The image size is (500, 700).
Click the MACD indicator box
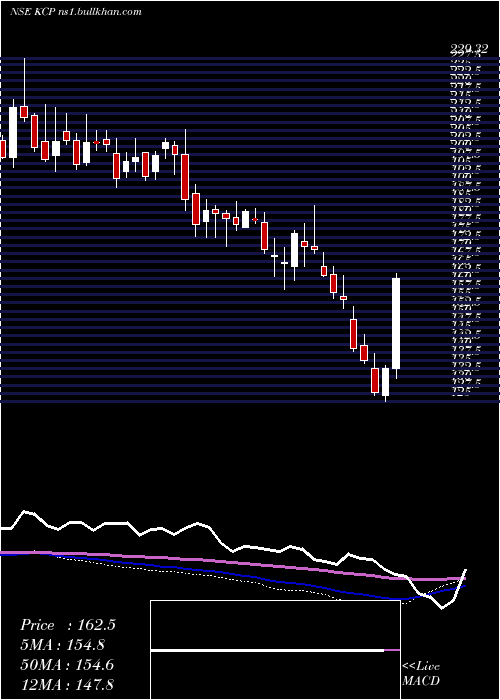(275, 650)
